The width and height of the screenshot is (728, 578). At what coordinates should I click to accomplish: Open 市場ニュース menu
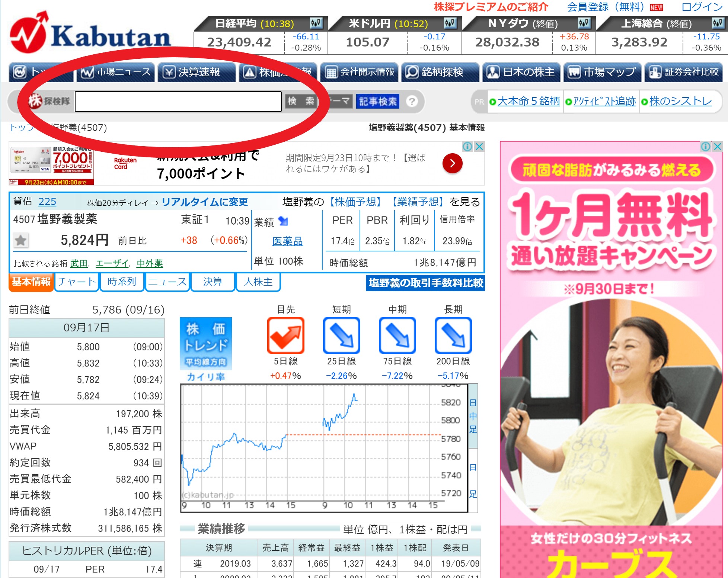pyautogui.click(x=116, y=72)
